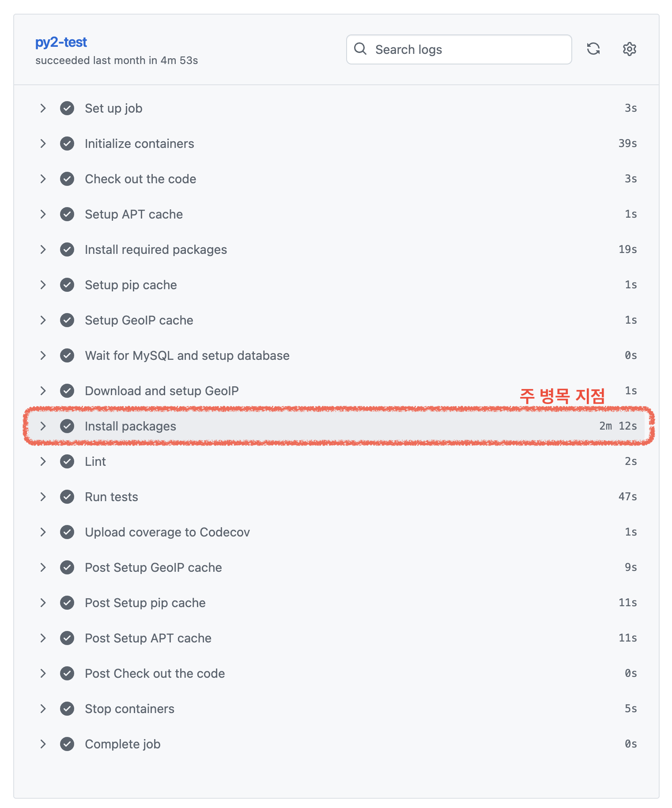Click the Run tests success checkmark icon
Image resolution: width=672 pixels, height=808 pixels.
[67, 497]
